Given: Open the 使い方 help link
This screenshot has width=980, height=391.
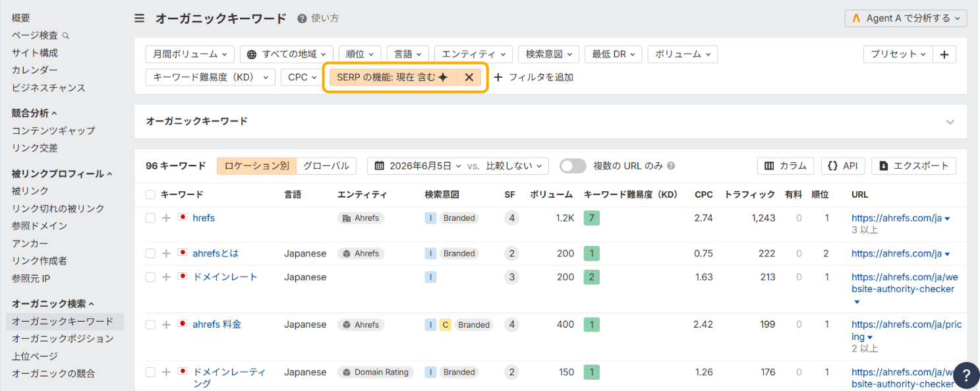Looking at the screenshot, I should pos(318,18).
